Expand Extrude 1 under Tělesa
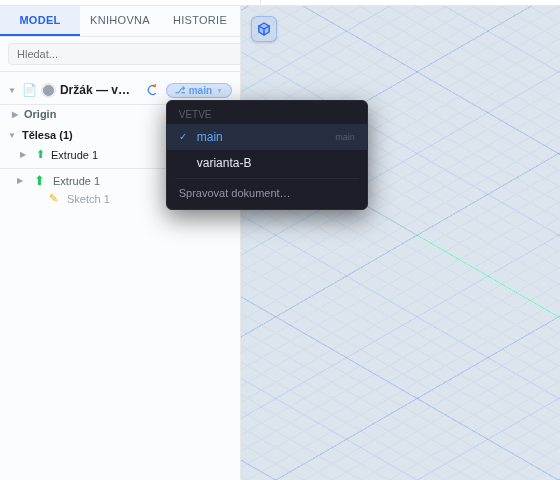 pos(23,155)
